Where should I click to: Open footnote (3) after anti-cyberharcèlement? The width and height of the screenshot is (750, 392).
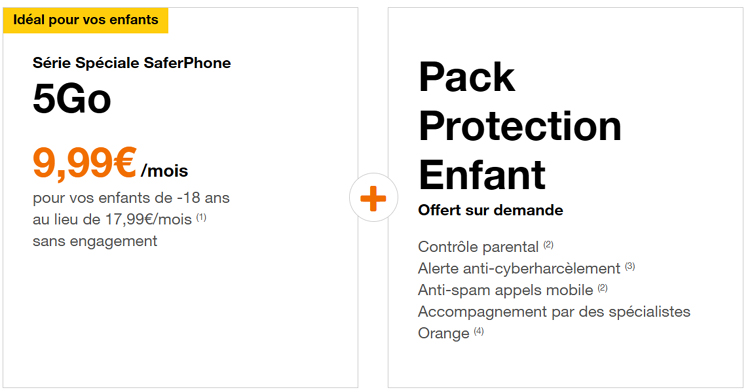coord(630,266)
